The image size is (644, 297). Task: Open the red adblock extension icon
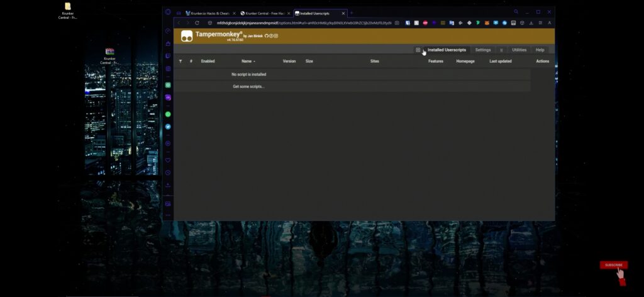tap(425, 23)
